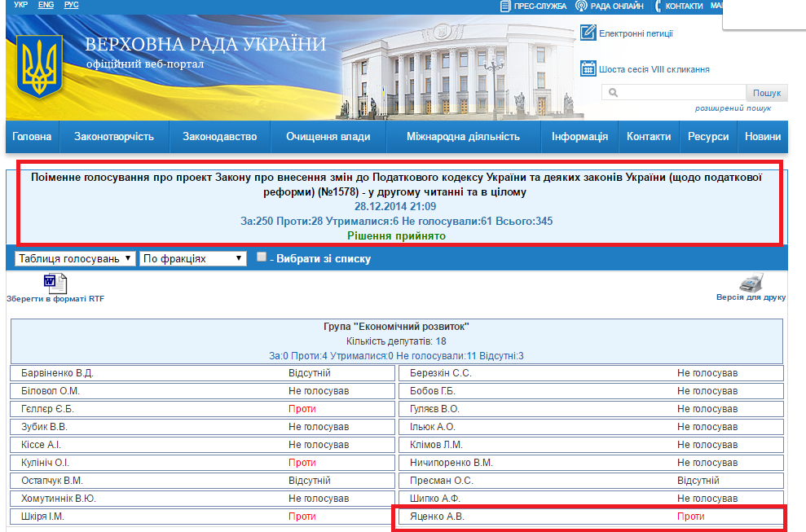Click deputy name Біловол О.М.
Screen dimensions: 806x532
[x=51, y=391]
